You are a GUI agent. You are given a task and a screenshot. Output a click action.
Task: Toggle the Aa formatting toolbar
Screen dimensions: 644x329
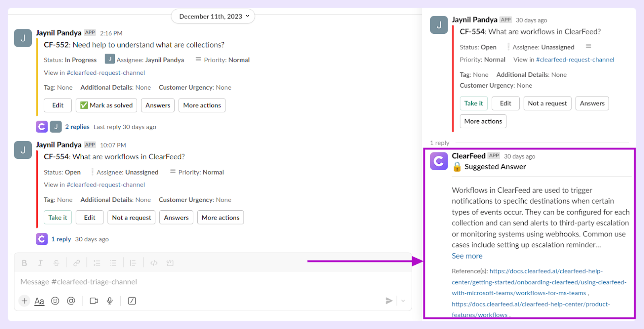pyautogui.click(x=39, y=301)
